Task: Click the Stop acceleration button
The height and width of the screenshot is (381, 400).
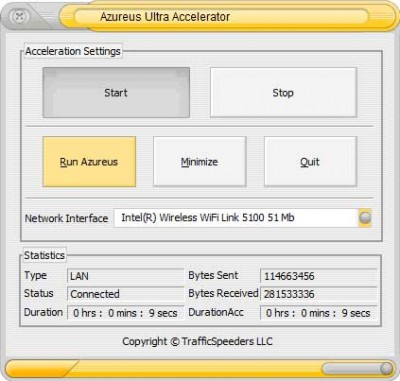Action: pos(283,92)
